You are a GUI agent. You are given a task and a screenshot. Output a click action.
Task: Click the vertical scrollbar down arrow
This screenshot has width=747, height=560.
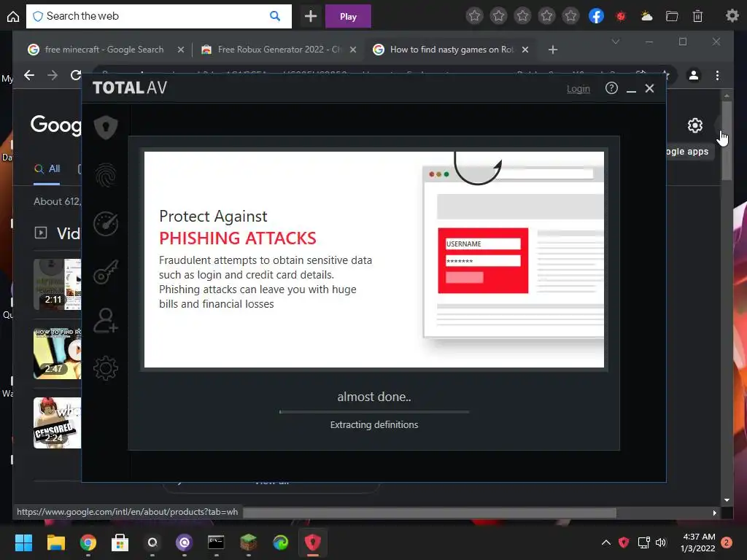727,500
